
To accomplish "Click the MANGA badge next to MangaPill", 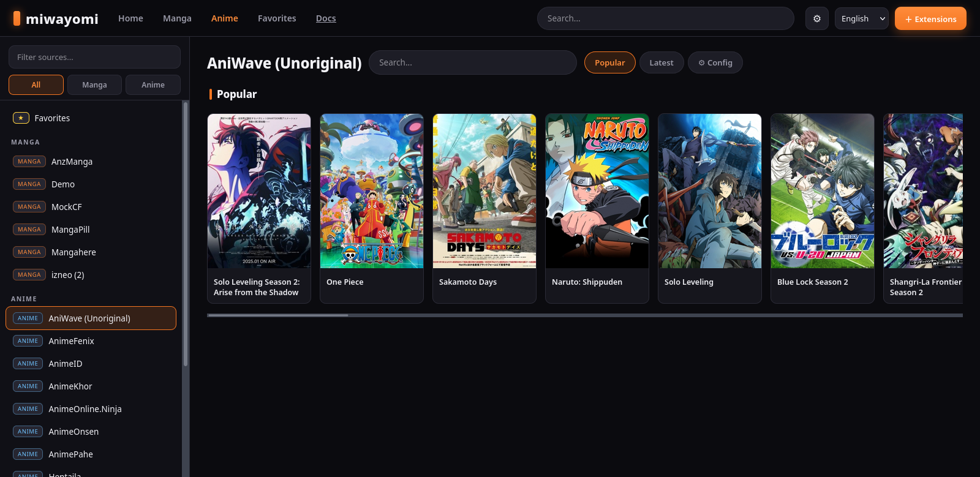I will (x=29, y=230).
